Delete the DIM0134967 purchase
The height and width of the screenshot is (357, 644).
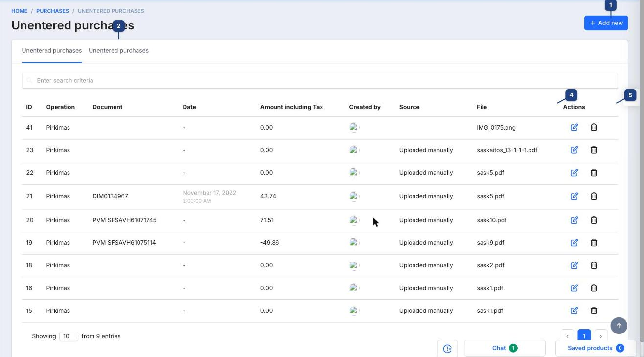594,196
